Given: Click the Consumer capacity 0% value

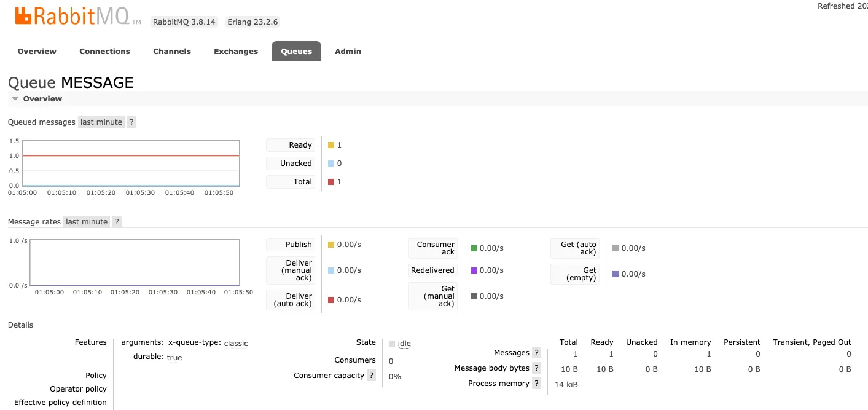Looking at the screenshot, I should 395,376.
